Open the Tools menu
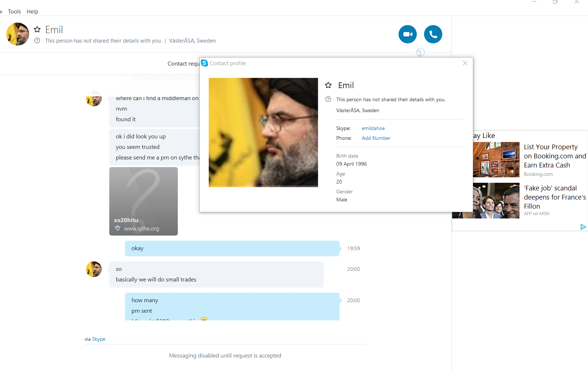The height and width of the screenshot is (371, 588). pos(15,12)
